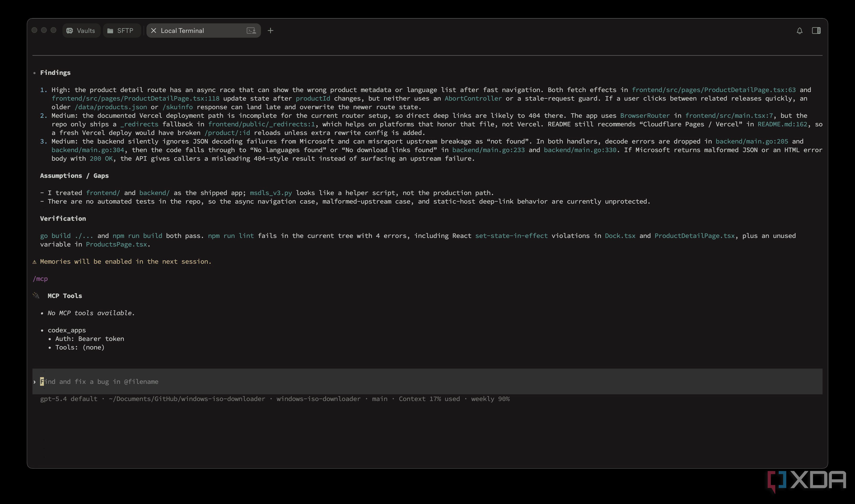The width and height of the screenshot is (855, 504).
Task: Click 'Tools: (none)' line
Action: tap(80, 347)
